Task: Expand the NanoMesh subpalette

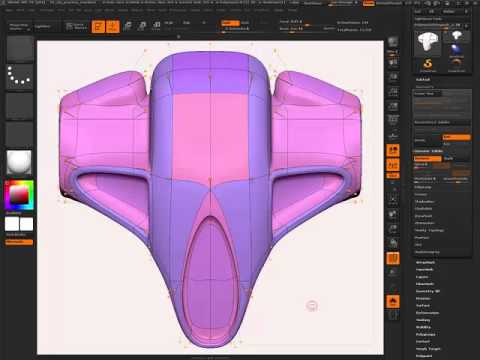Action: point(425,269)
